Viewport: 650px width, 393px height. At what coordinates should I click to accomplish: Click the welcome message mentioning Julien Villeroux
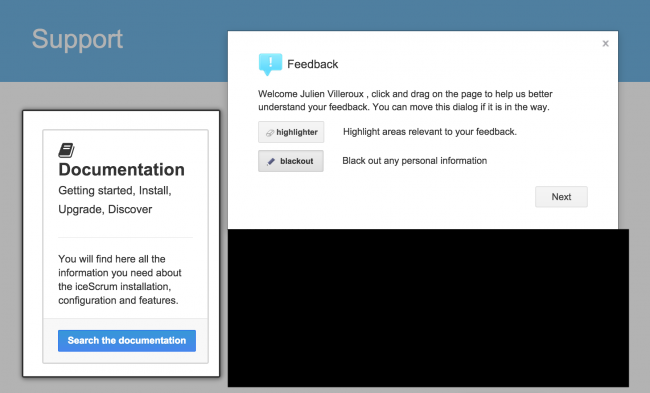405,100
